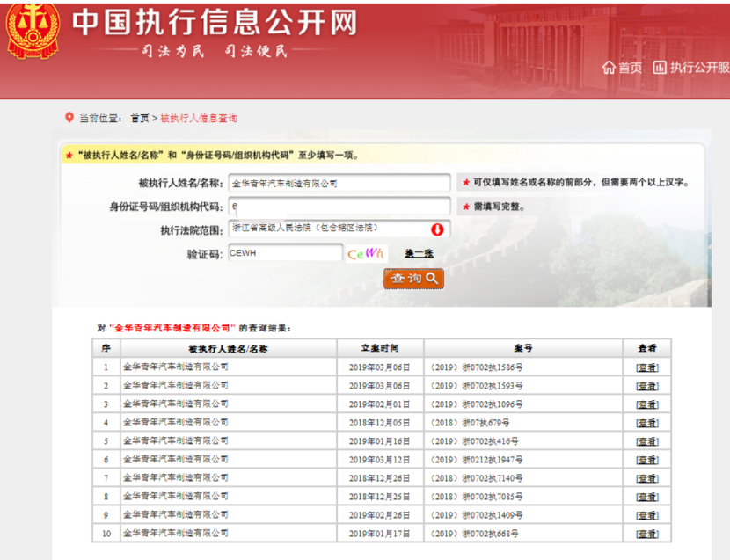Click the yellow notice about required fields
The height and width of the screenshot is (560, 730).
[x=219, y=155]
